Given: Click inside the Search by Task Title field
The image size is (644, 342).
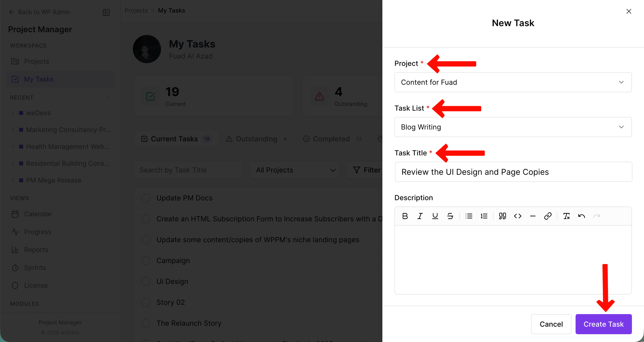Looking at the screenshot, I should (188, 170).
